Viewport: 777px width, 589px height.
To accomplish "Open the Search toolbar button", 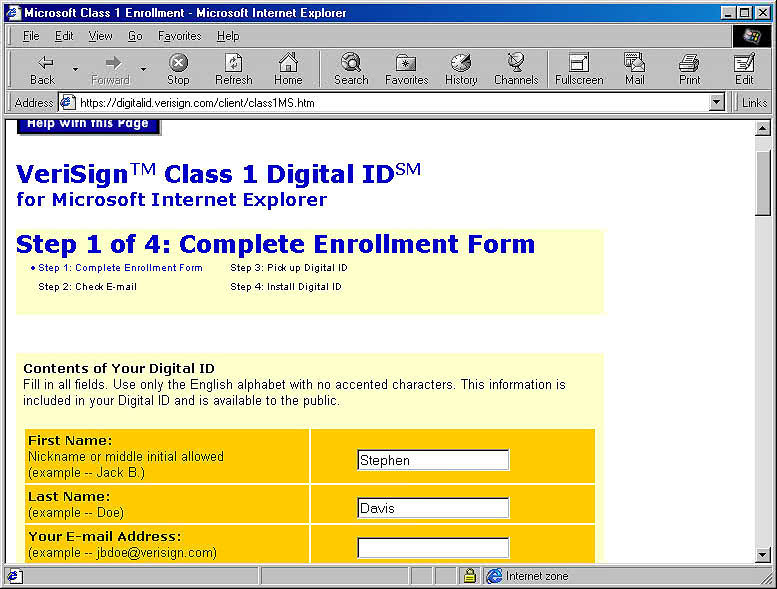I will [x=351, y=69].
